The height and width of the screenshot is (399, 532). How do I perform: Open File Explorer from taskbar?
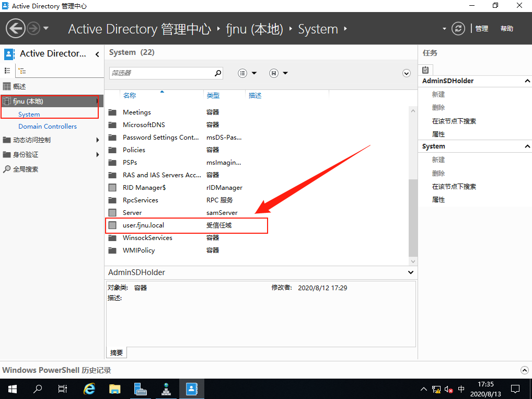pos(114,389)
